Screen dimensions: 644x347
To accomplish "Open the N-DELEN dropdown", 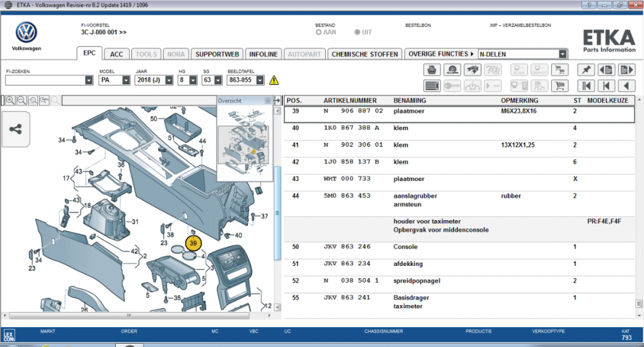I will (563, 54).
